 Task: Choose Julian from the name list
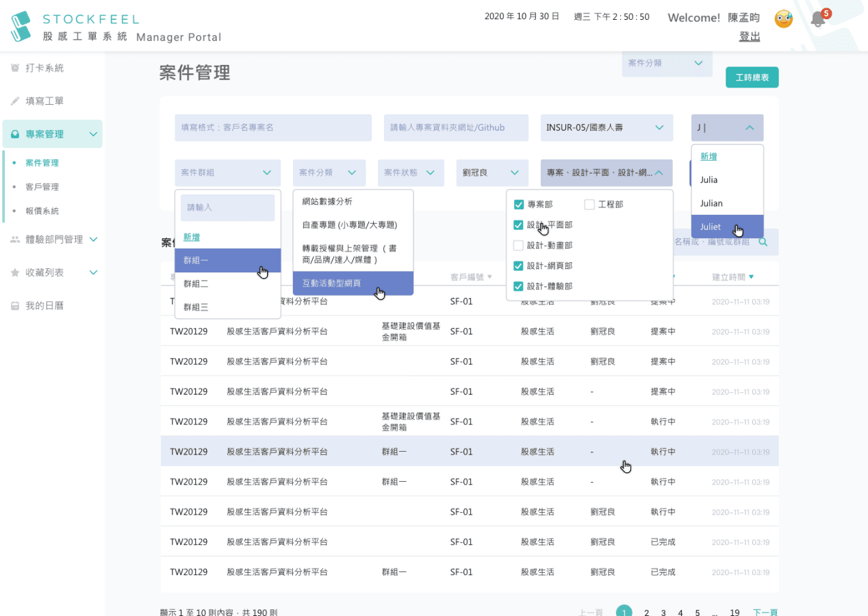pos(711,203)
